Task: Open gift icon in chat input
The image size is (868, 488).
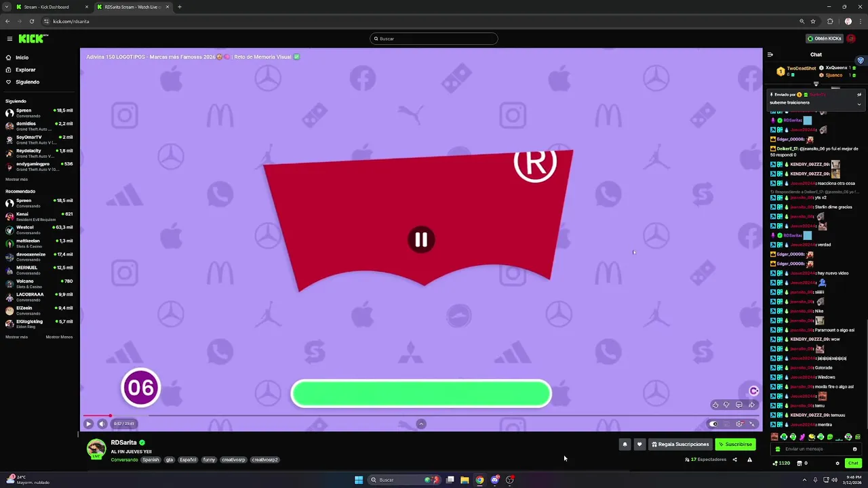Action: click(x=777, y=449)
